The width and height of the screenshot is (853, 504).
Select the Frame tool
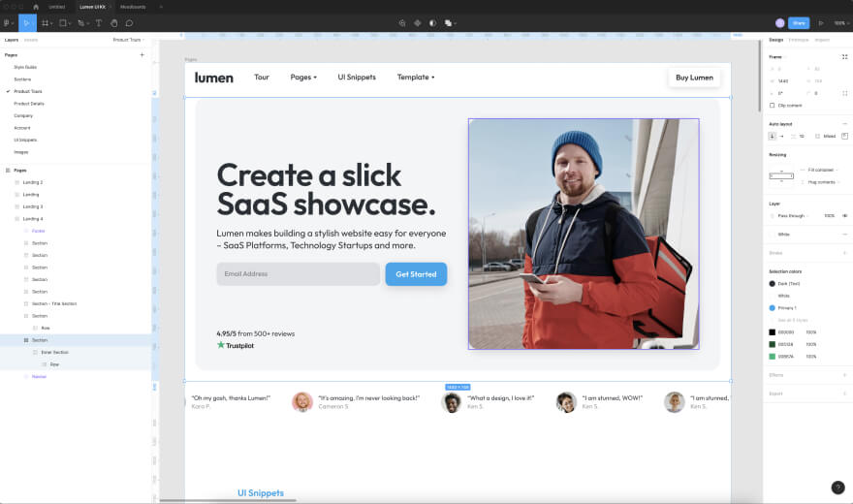tap(45, 22)
